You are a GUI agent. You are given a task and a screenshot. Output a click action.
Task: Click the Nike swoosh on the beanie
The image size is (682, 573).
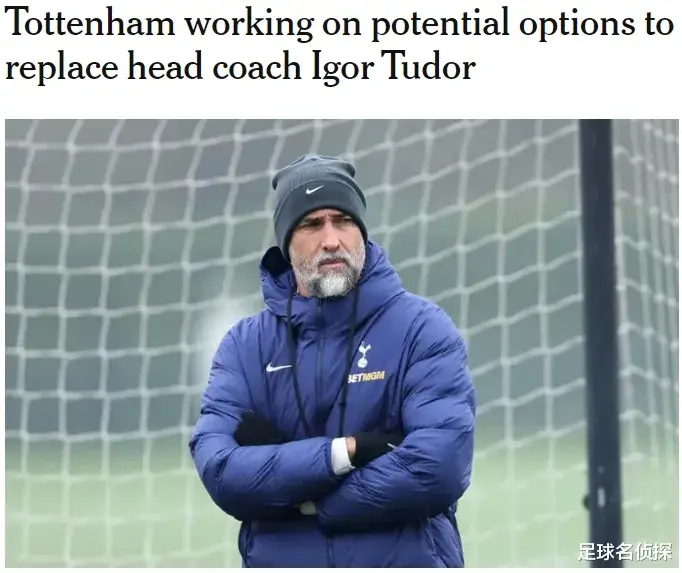[x=314, y=190]
